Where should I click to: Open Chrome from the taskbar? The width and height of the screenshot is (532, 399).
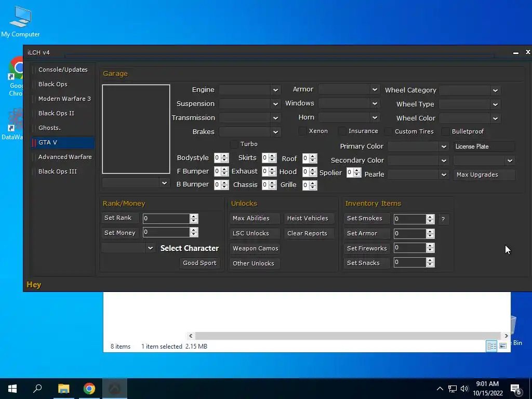(89, 389)
